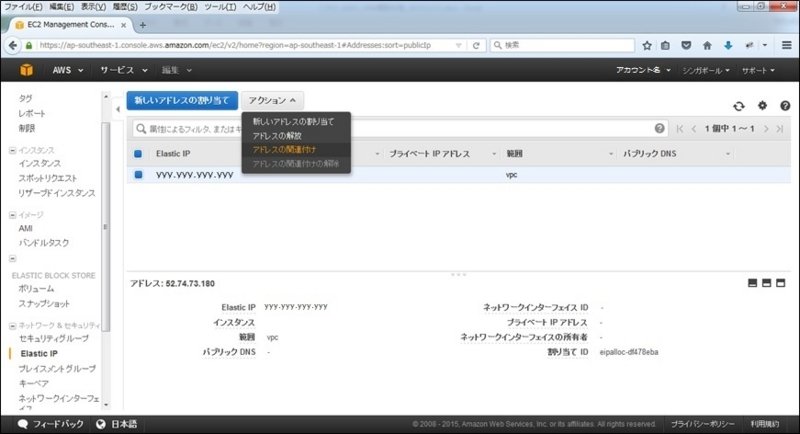Open the シンガポール region dropdown
This screenshot has height=434, width=800.
[699, 70]
